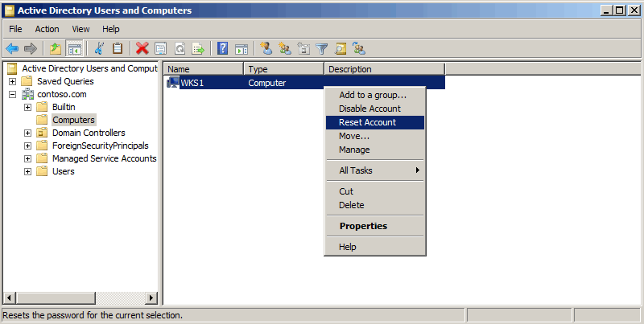Open the All Tasks submenu
The height and width of the screenshot is (324, 644).
[374, 170]
